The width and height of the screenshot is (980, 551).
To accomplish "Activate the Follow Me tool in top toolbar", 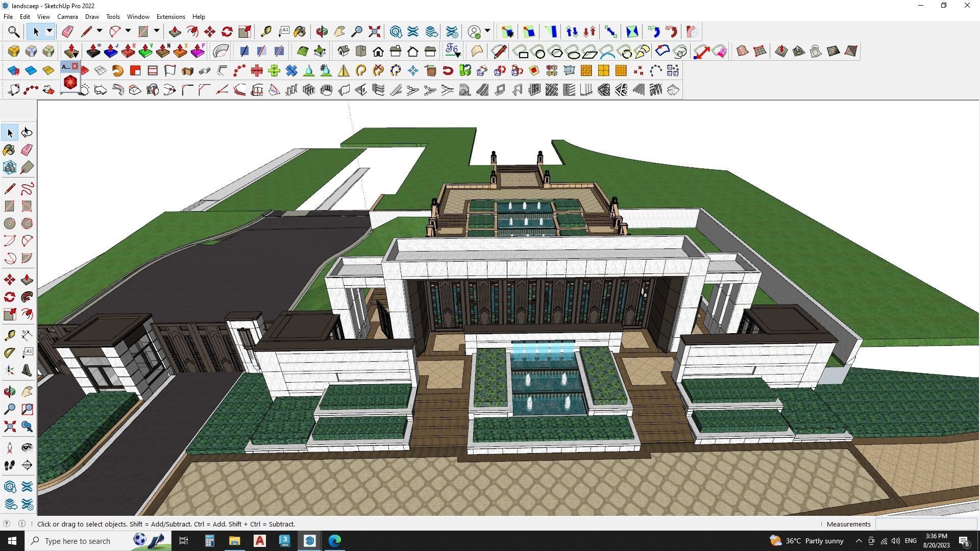I will (x=192, y=32).
